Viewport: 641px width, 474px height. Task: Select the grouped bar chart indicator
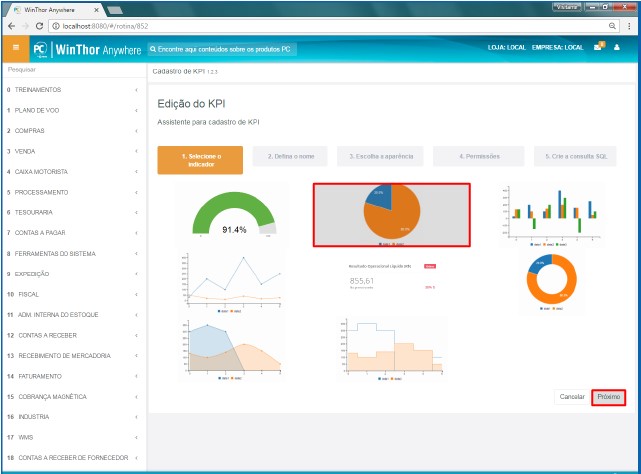(x=552, y=216)
